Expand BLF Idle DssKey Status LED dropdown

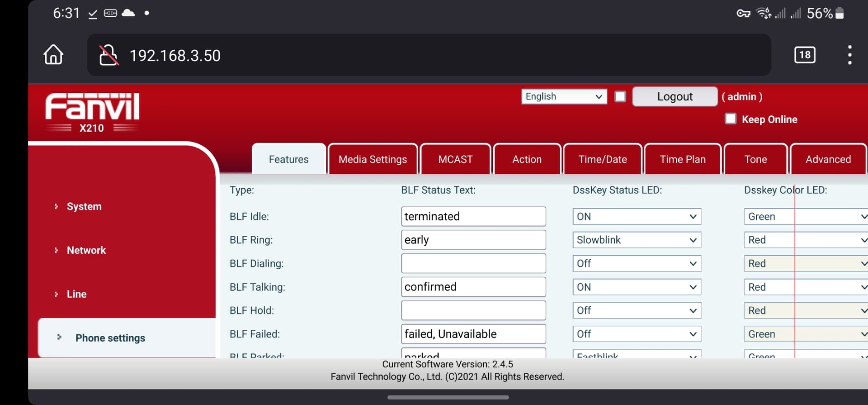636,217
